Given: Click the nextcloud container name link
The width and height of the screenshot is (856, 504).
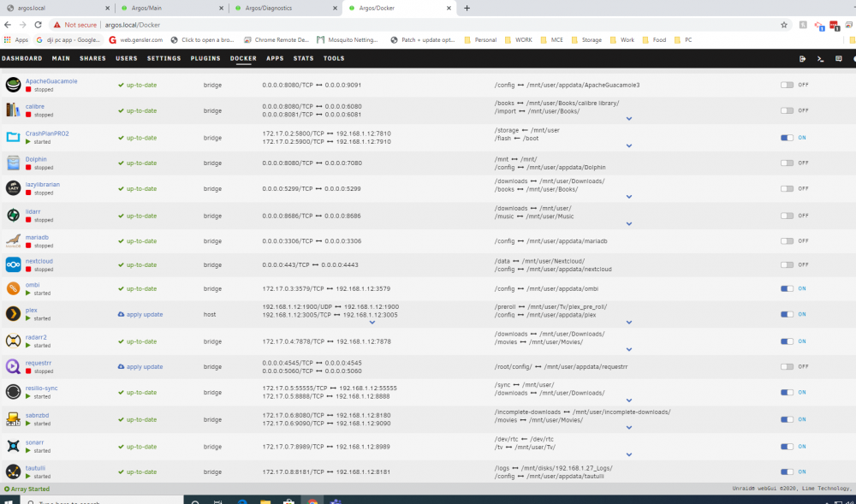Looking at the screenshot, I should 39,261.
